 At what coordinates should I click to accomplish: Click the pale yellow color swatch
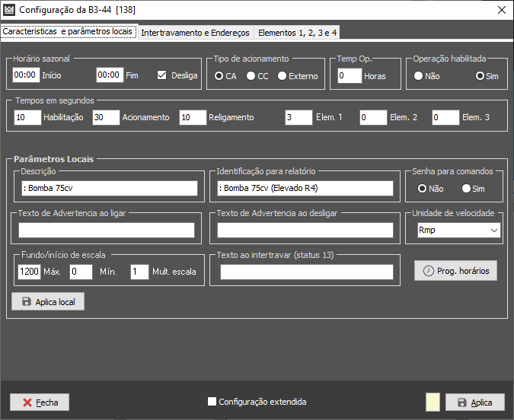pyautogui.click(x=432, y=402)
